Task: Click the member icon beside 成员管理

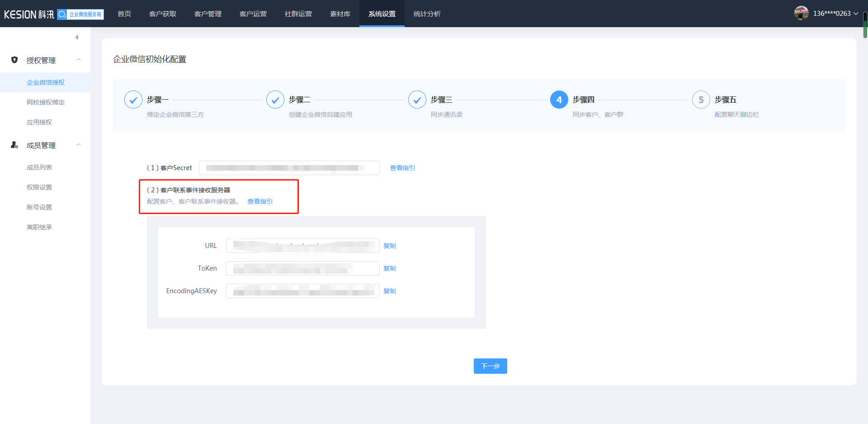Action: pos(14,145)
